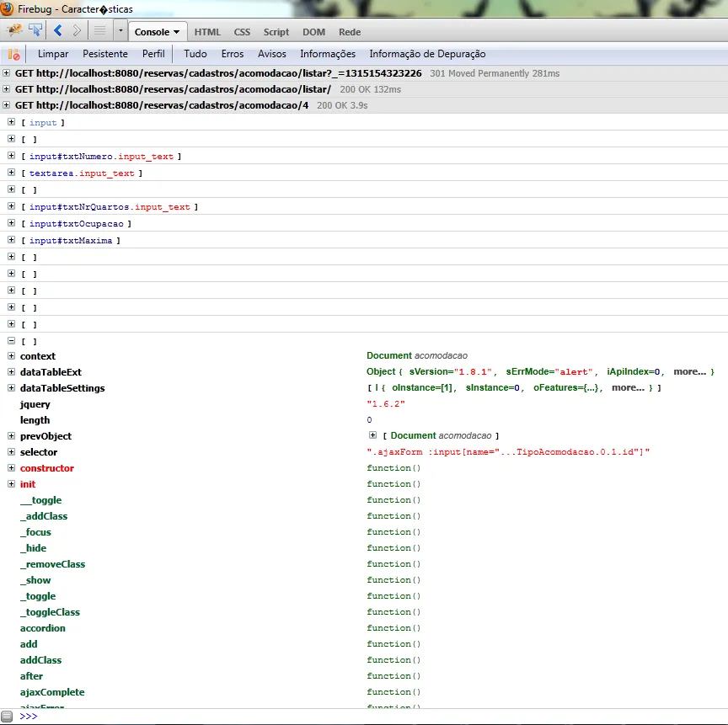Screen dimensions: 728x725
Task: Switch to the Rede tab
Action: point(350,32)
